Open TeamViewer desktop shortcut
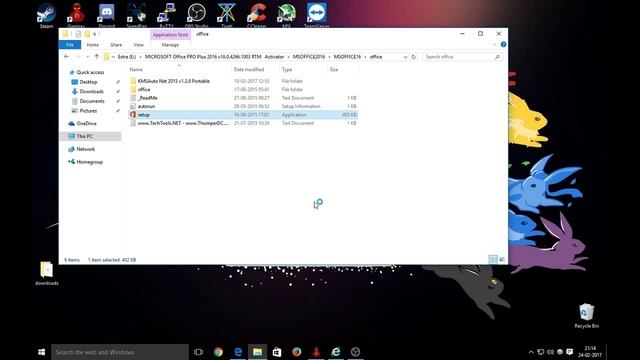This screenshot has width=640, height=360. (317, 14)
